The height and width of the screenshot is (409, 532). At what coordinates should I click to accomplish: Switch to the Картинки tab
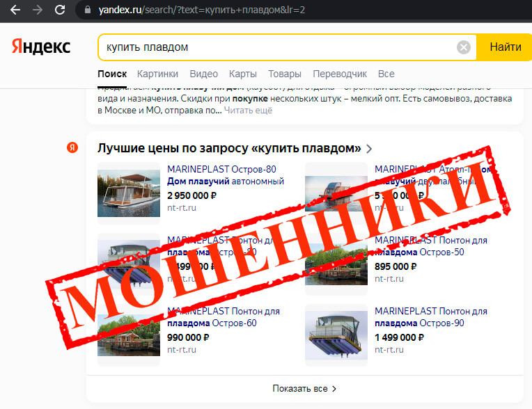[157, 74]
